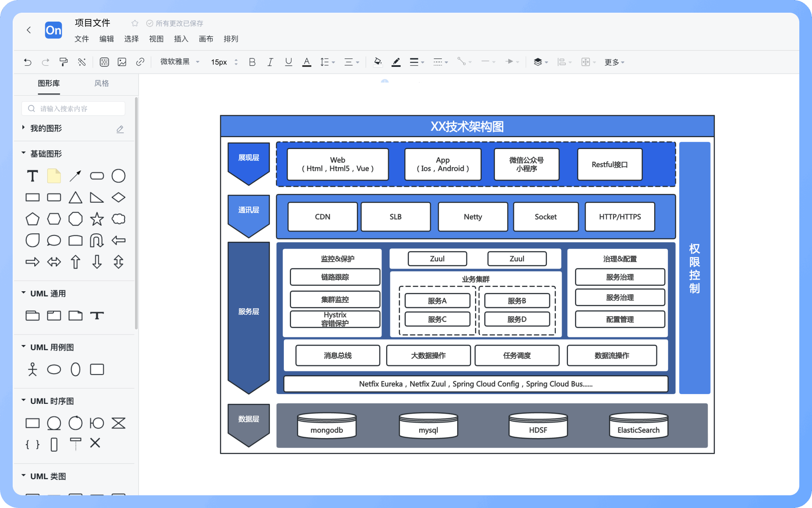Click the fill color bucket icon
Image resolution: width=812 pixels, height=508 pixels.
[x=378, y=62]
